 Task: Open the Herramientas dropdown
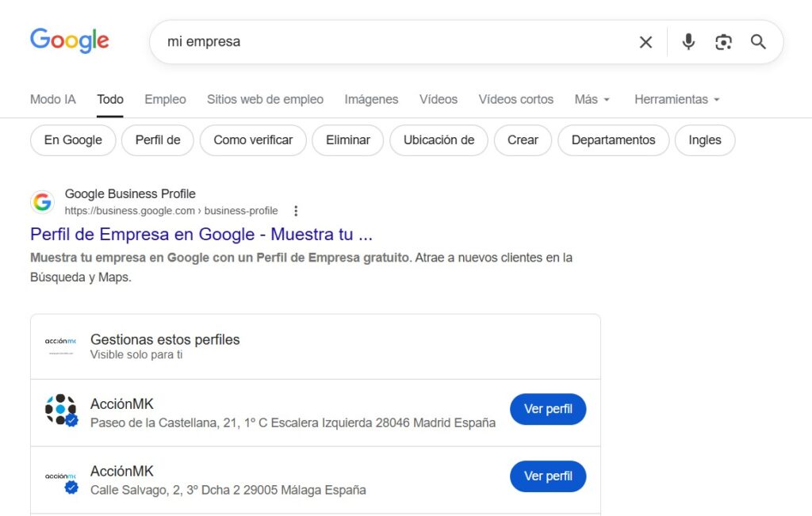click(x=676, y=99)
